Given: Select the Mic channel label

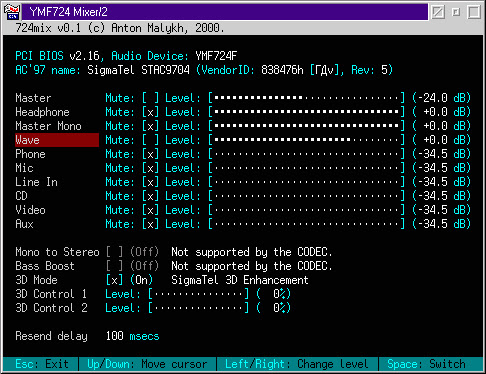Looking at the screenshot, I should coord(24,168).
